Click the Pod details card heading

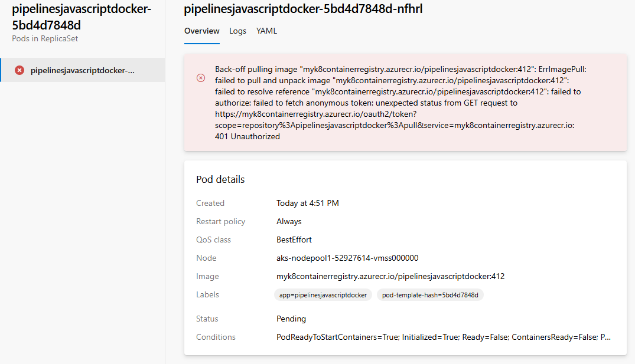tap(221, 179)
